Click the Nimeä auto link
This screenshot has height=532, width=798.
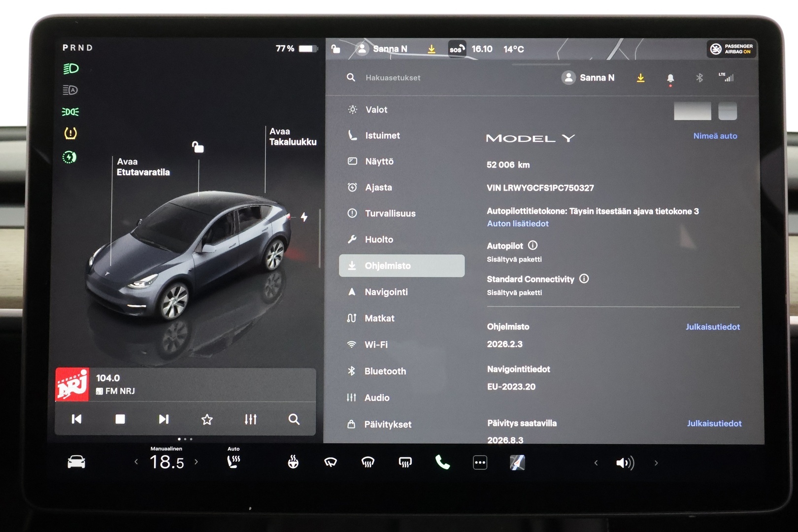[715, 136]
